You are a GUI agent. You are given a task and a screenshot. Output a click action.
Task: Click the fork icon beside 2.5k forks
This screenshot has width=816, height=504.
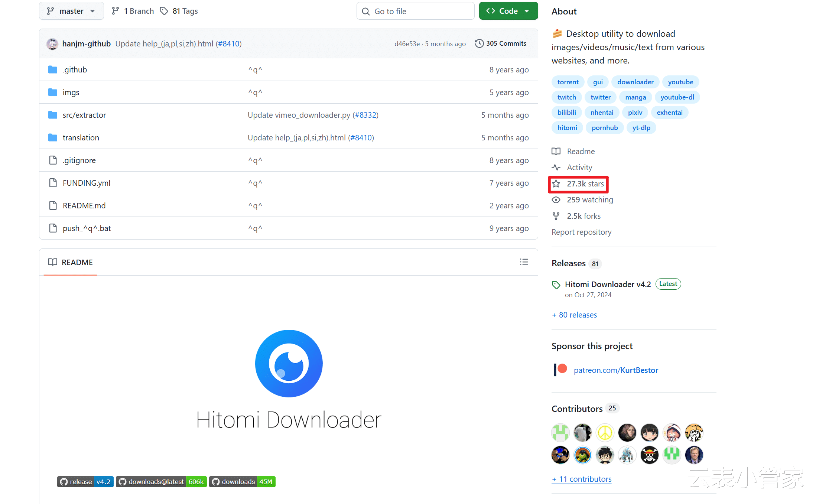click(x=556, y=216)
